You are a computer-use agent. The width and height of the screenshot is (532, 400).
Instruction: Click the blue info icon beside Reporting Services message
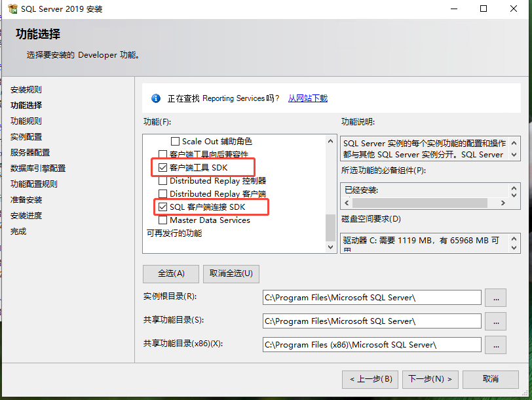[x=156, y=98]
